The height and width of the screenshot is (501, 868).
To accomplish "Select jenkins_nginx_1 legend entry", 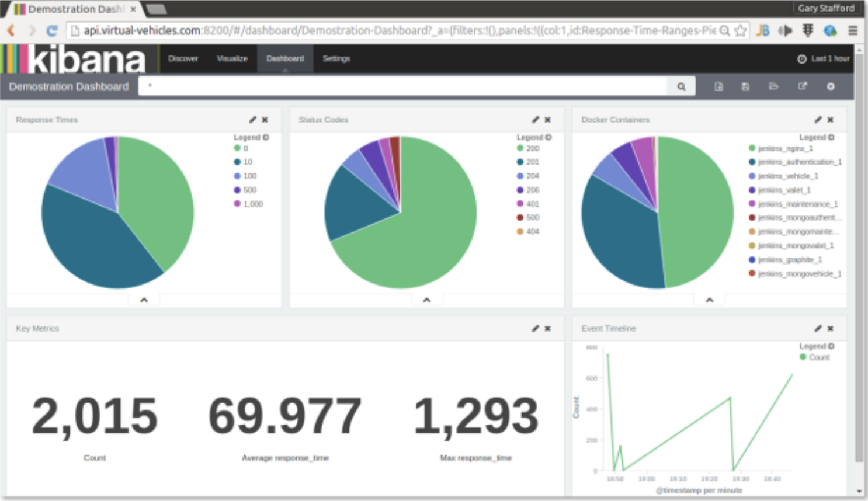I will tap(780, 148).
